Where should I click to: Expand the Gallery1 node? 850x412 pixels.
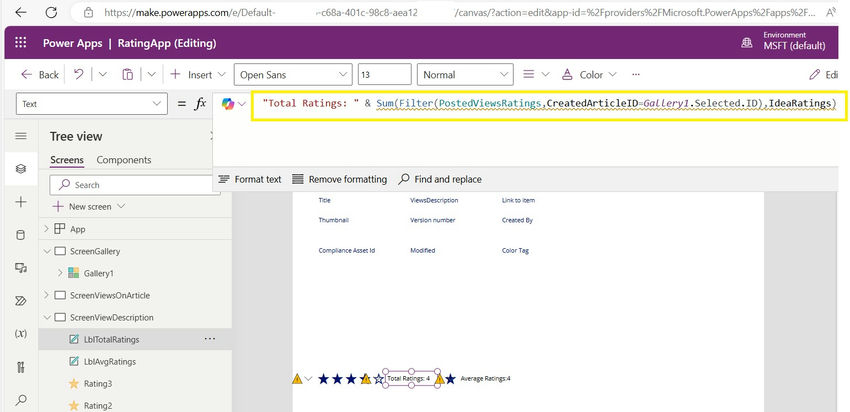click(x=60, y=273)
